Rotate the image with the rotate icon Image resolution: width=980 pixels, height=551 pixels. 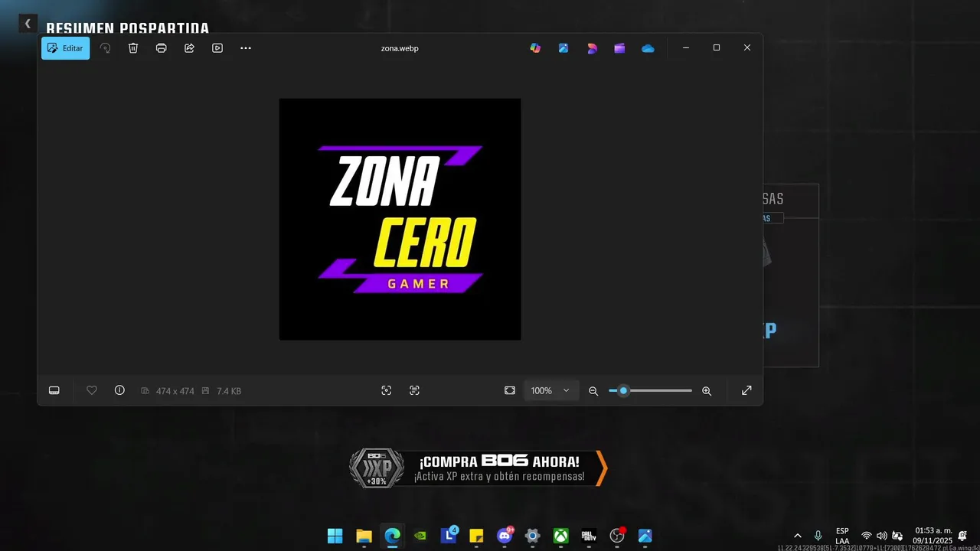tap(106, 48)
